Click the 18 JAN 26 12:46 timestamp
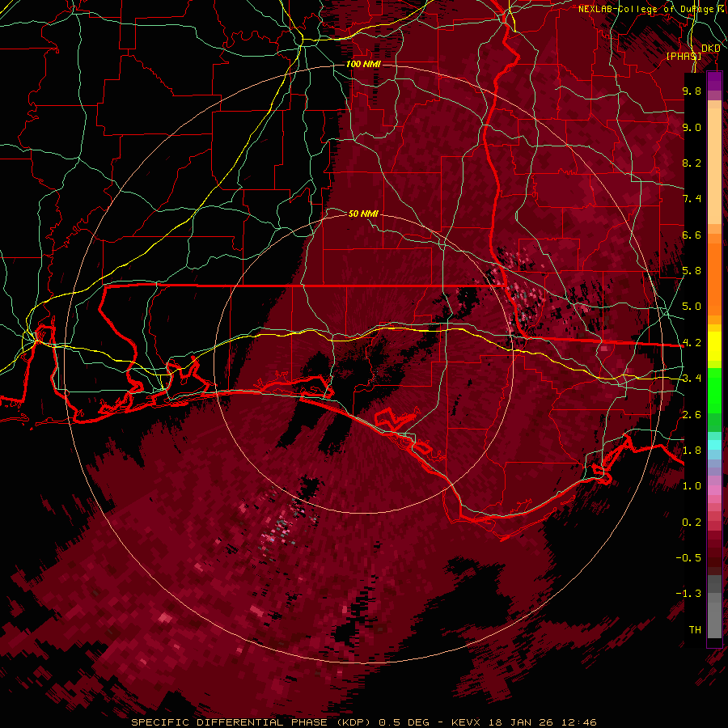728x728 pixels. point(542,722)
